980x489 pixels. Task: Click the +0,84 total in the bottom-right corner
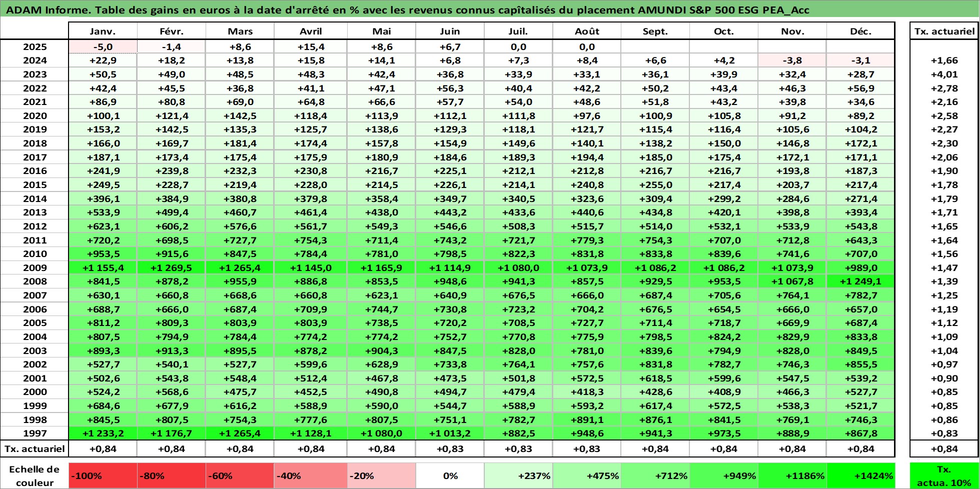point(944,449)
